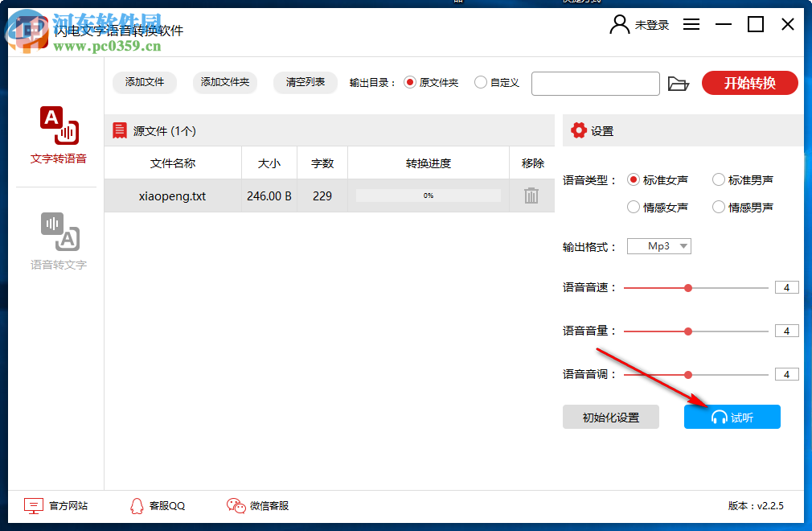
Task: Close the application window
Action: [x=788, y=24]
